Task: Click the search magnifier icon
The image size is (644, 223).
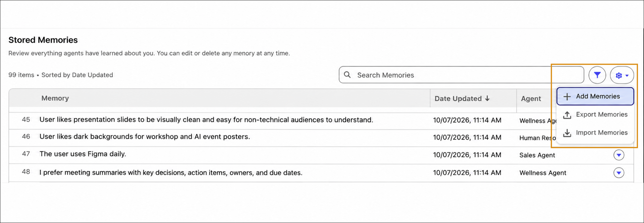Action: pos(347,75)
